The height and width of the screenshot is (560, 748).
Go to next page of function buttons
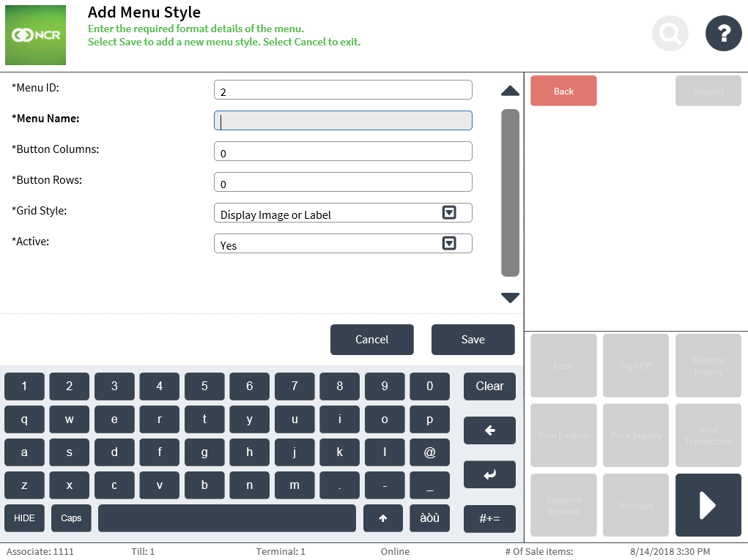(708, 505)
